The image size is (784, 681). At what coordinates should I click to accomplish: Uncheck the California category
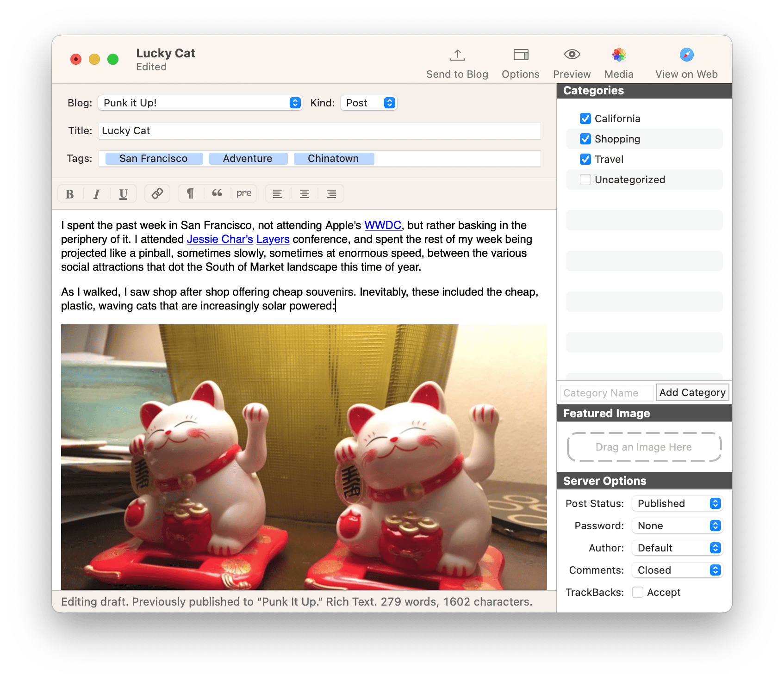pyautogui.click(x=585, y=118)
